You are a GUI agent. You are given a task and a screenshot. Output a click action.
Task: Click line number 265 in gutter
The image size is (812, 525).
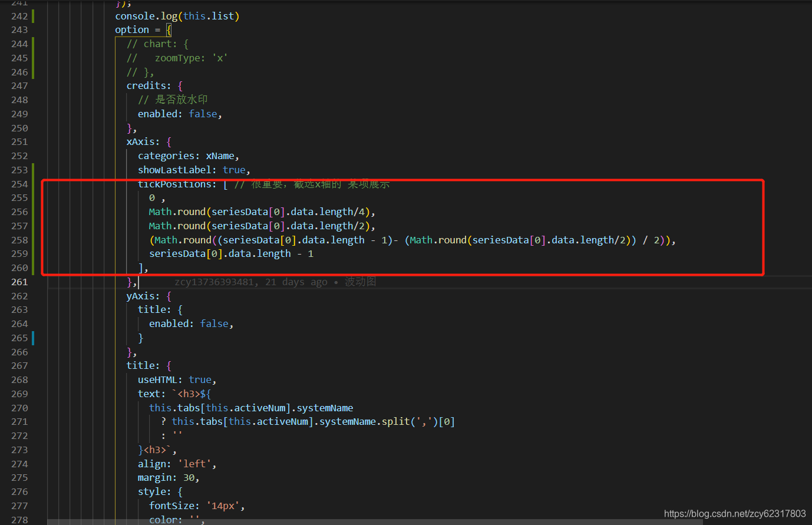pos(19,338)
